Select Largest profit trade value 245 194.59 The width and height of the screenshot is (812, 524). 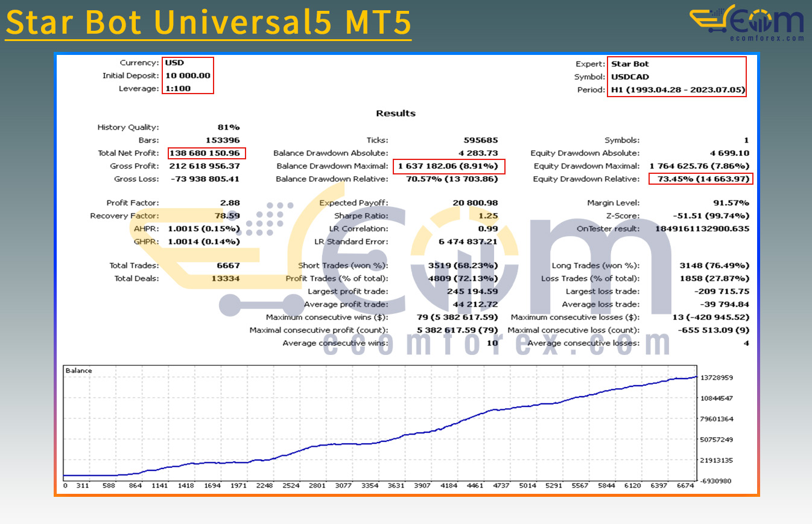tap(474, 292)
